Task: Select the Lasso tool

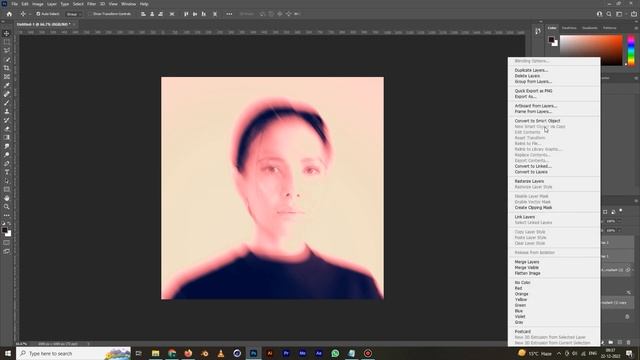Action: [x=7, y=51]
